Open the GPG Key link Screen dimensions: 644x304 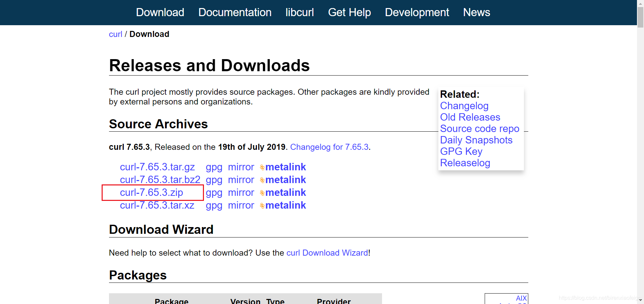click(x=461, y=151)
